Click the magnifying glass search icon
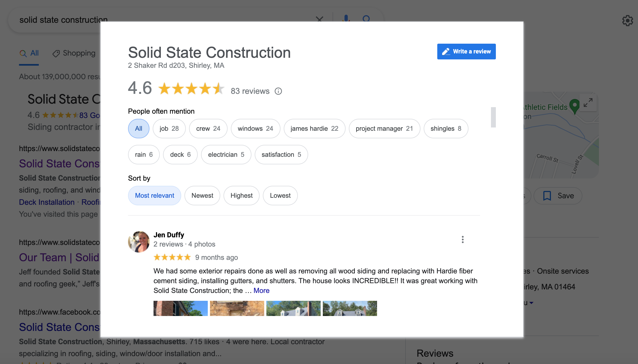The height and width of the screenshot is (364, 638). pos(366,18)
